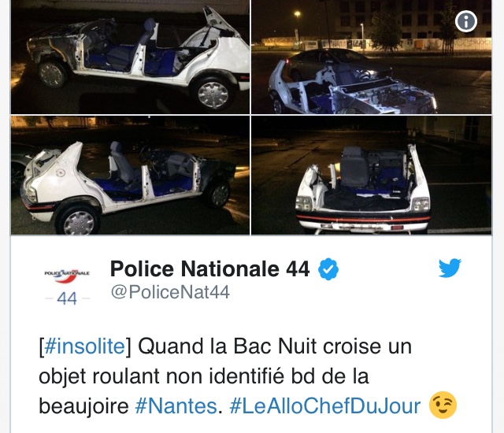View the bottom-left rear-quarter car photo

point(130,175)
